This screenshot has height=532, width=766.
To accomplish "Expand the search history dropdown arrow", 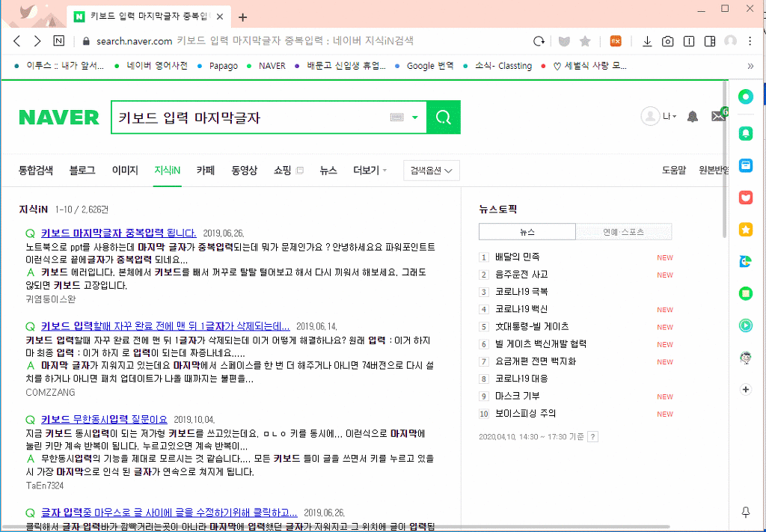I will pos(415,117).
